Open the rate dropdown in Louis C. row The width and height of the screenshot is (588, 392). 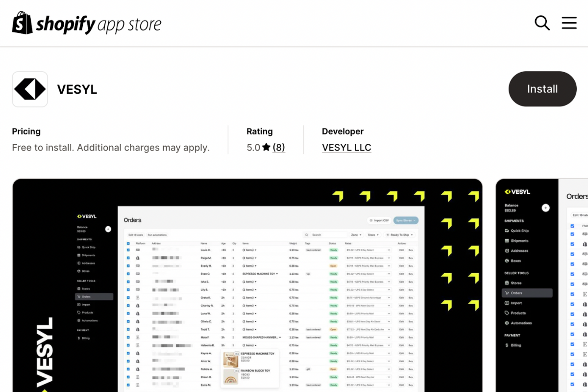tap(368, 250)
